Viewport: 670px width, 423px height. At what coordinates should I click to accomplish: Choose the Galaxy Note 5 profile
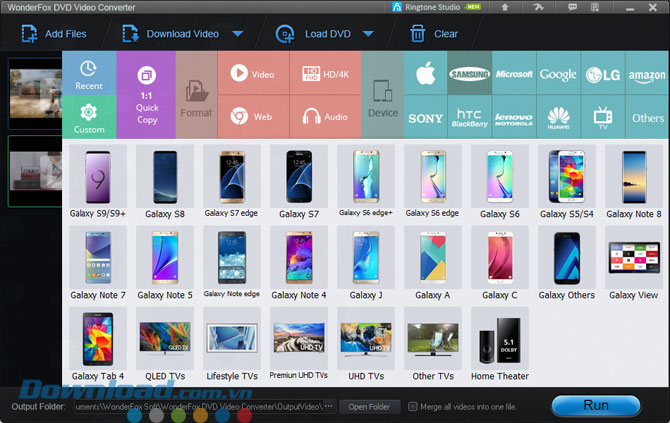tap(165, 263)
